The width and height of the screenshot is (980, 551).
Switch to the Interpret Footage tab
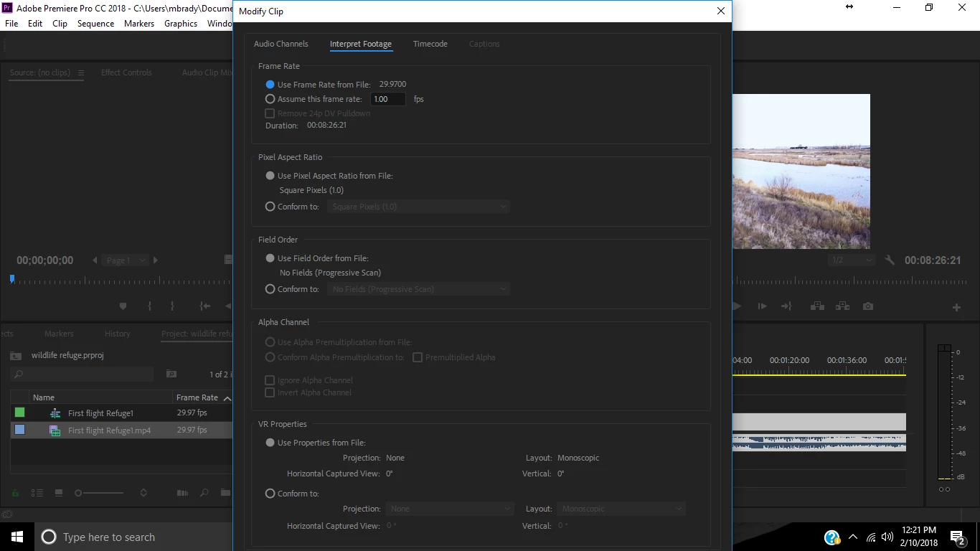pos(361,44)
